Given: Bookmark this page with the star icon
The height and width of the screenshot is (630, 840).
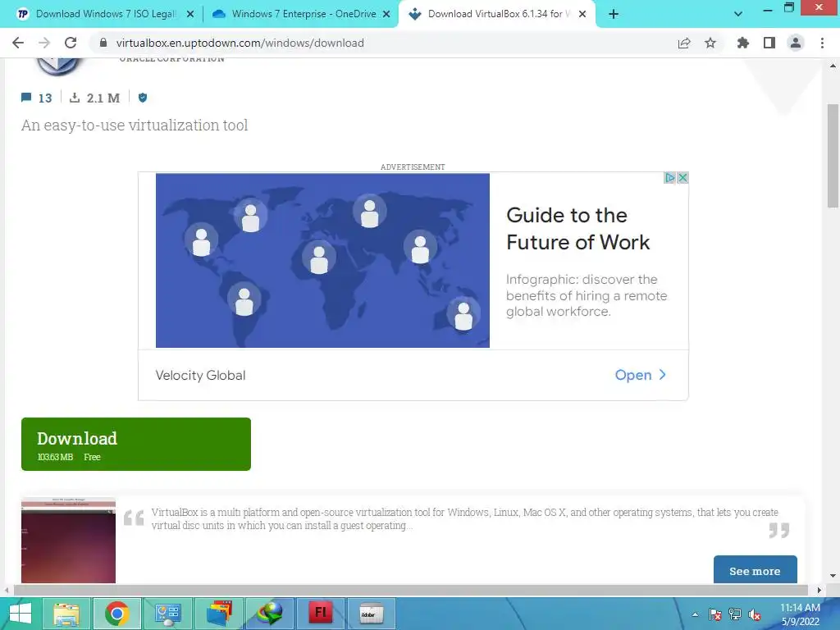Looking at the screenshot, I should click(x=710, y=43).
